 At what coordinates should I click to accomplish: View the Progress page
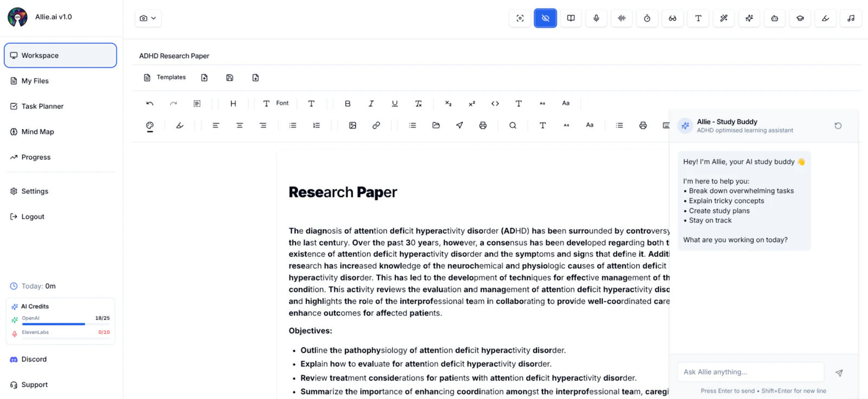click(60, 157)
